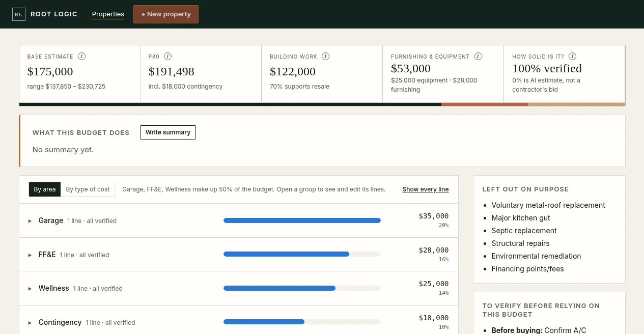Click Garage $35,000 amount

click(434, 216)
